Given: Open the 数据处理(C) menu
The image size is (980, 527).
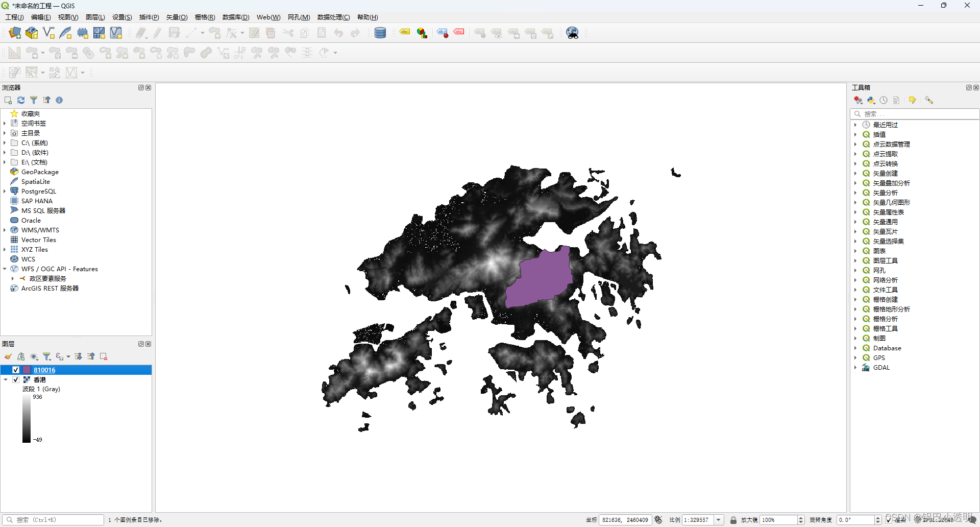Looking at the screenshot, I should (333, 17).
